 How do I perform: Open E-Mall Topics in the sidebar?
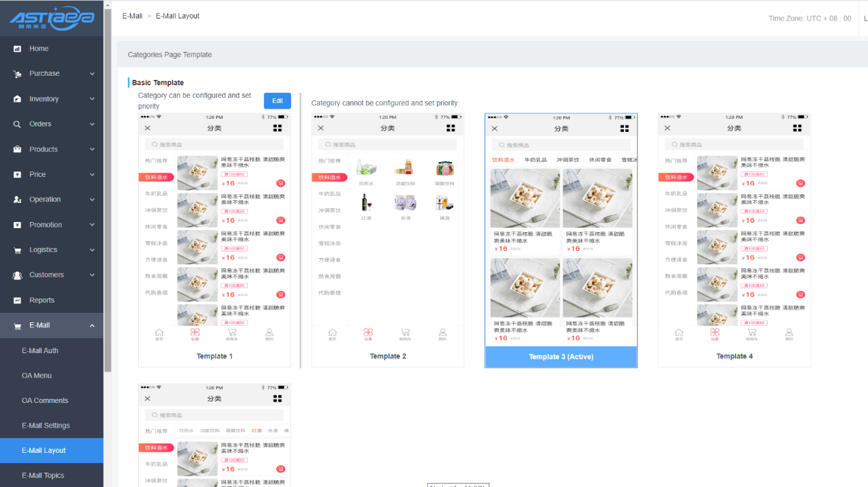pyautogui.click(x=42, y=475)
